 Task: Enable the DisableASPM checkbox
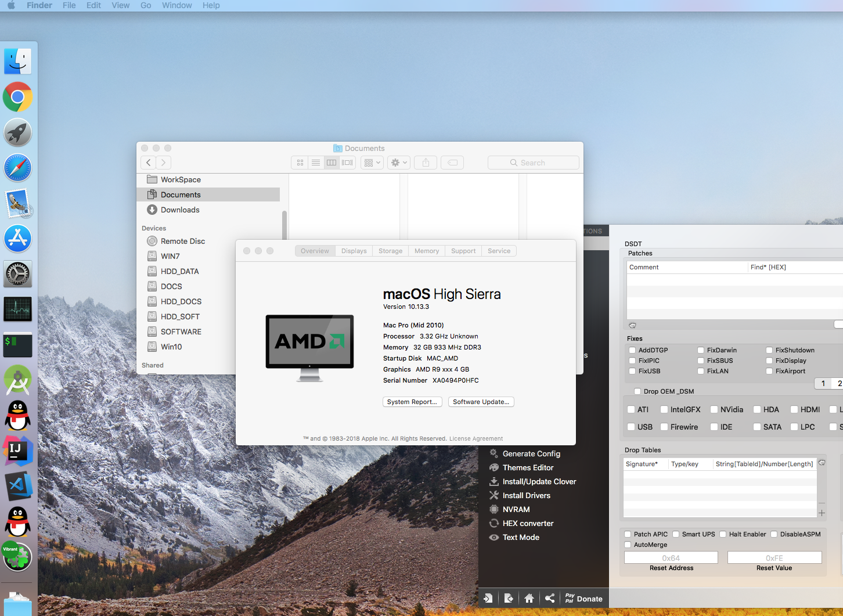(774, 534)
